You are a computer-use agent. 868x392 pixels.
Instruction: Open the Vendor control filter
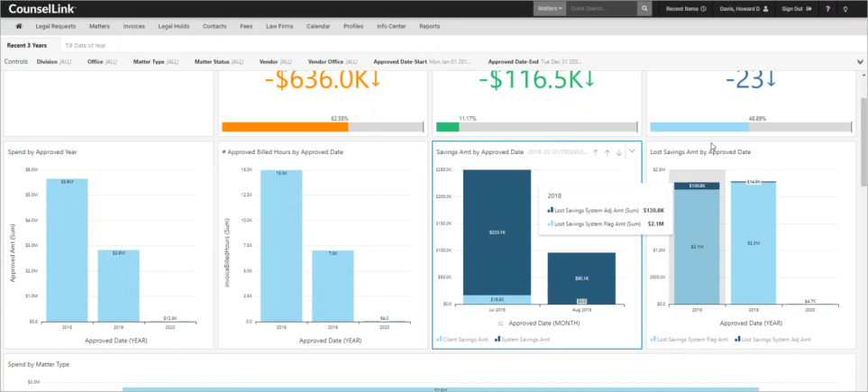pos(276,62)
